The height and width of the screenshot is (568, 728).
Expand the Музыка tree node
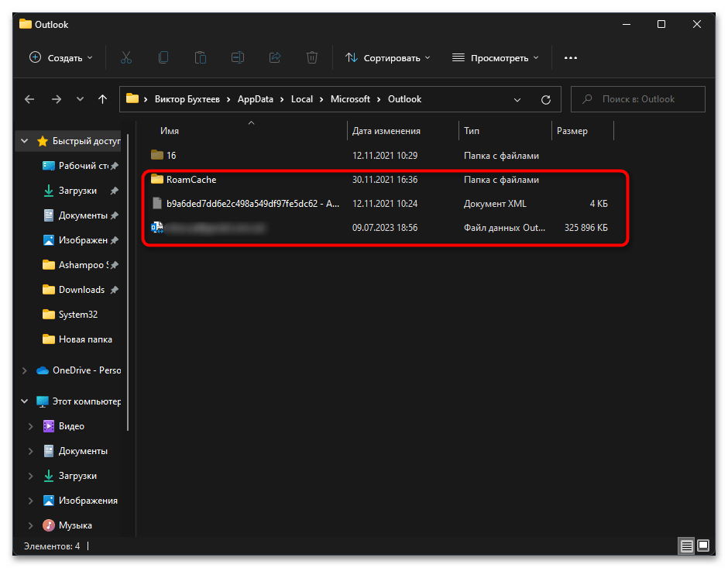(x=31, y=525)
